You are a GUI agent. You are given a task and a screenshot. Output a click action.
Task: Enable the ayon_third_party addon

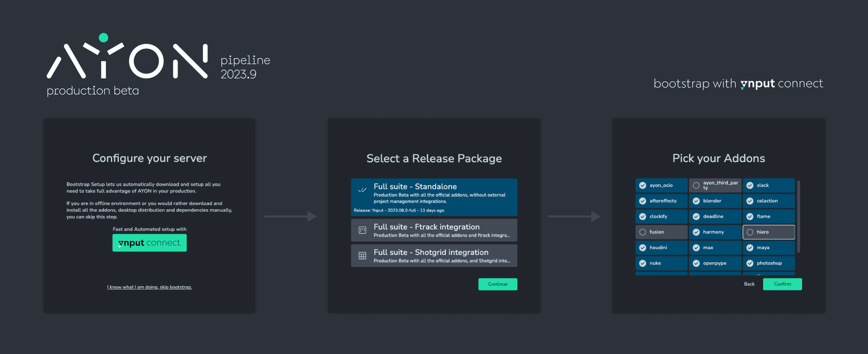[x=715, y=185]
